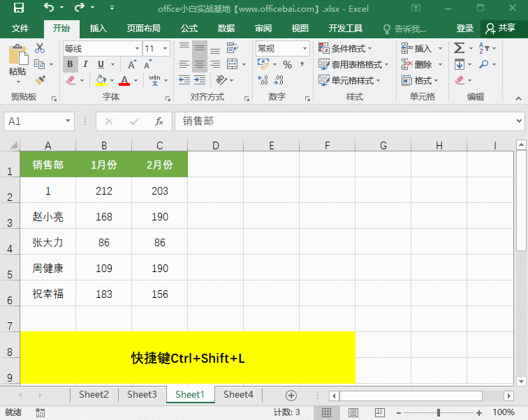The height and width of the screenshot is (420, 528).
Task: Switch to the Page Layout tab
Action: coord(144,29)
